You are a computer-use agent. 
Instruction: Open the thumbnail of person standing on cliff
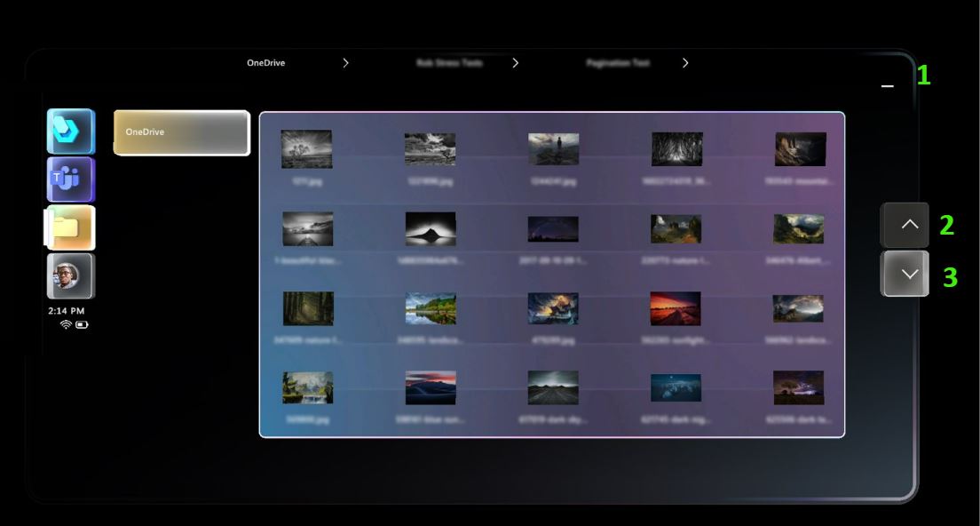553,147
